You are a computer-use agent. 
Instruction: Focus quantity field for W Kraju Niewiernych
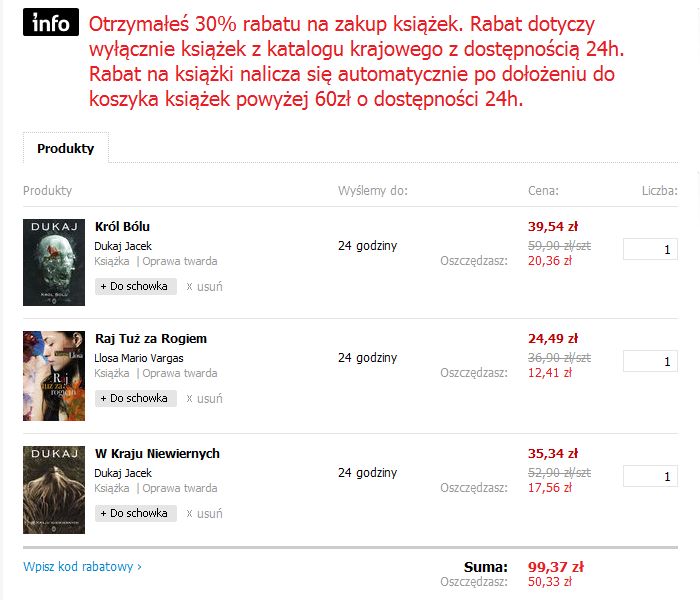(x=650, y=476)
